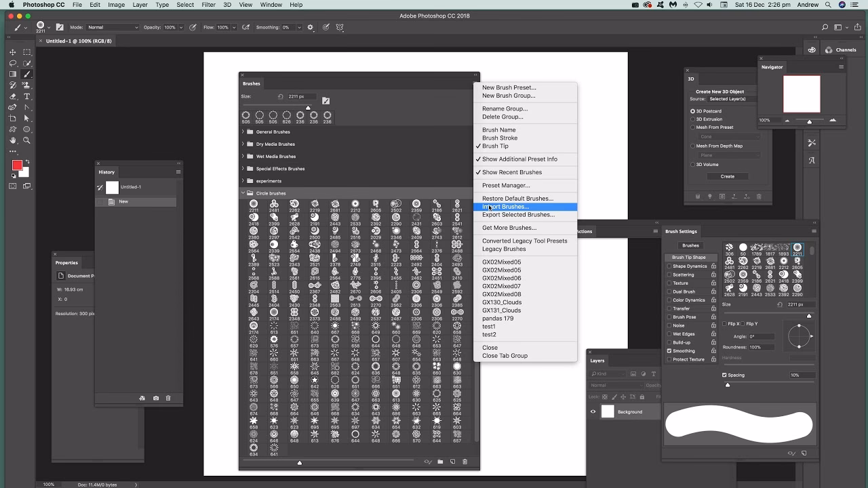Screen dimensions: 868x488
Task: Collapse the Circle brushes group
Action: pyautogui.click(x=244, y=193)
